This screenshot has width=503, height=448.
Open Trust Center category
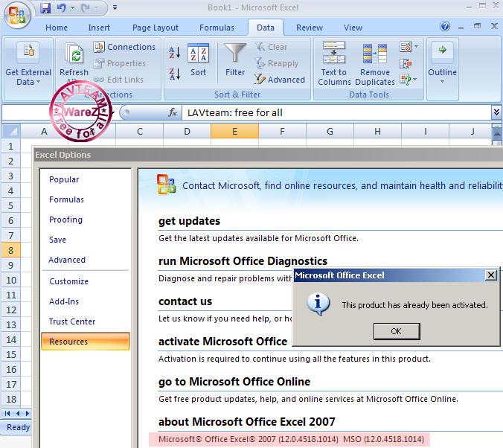pos(72,321)
